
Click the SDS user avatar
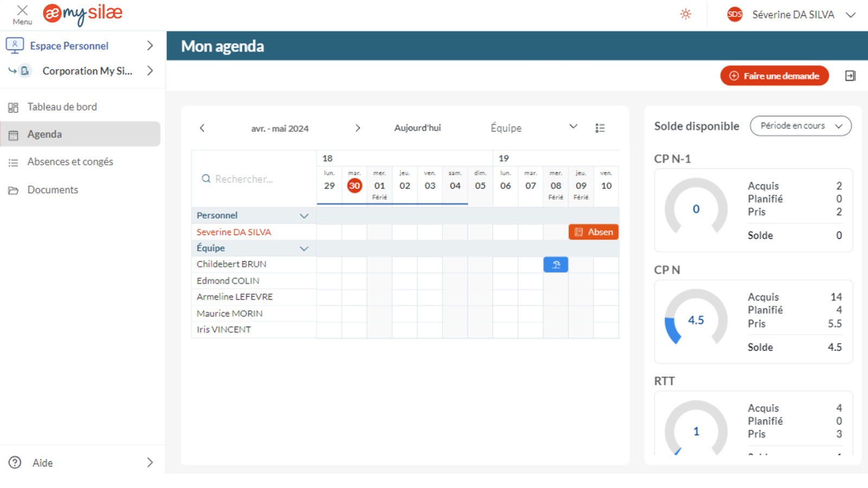pos(735,15)
